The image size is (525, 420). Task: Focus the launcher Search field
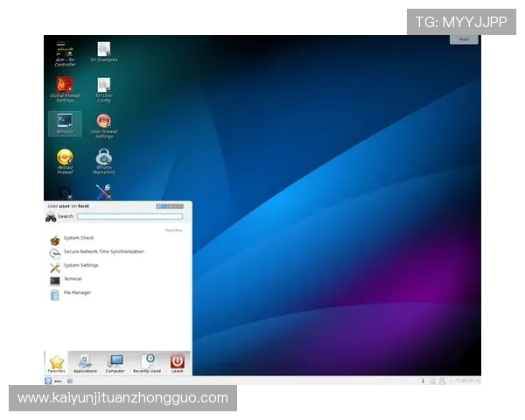129,216
